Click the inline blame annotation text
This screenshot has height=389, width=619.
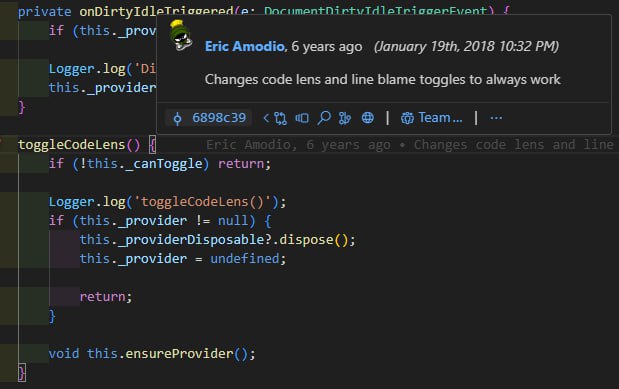pyautogui.click(x=409, y=145)
